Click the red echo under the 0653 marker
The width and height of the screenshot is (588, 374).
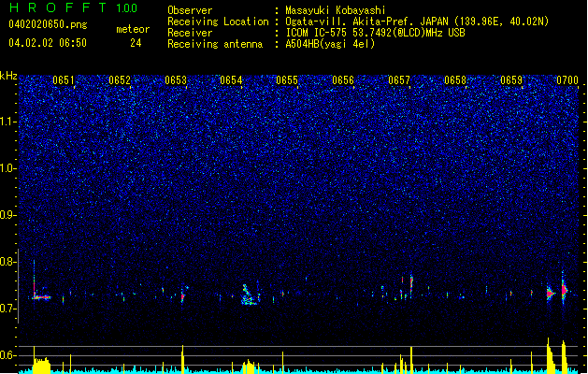[182, 296]
